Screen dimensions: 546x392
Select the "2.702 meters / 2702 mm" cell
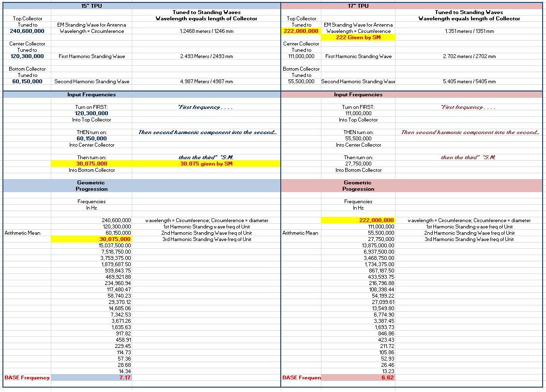(469, 56)
